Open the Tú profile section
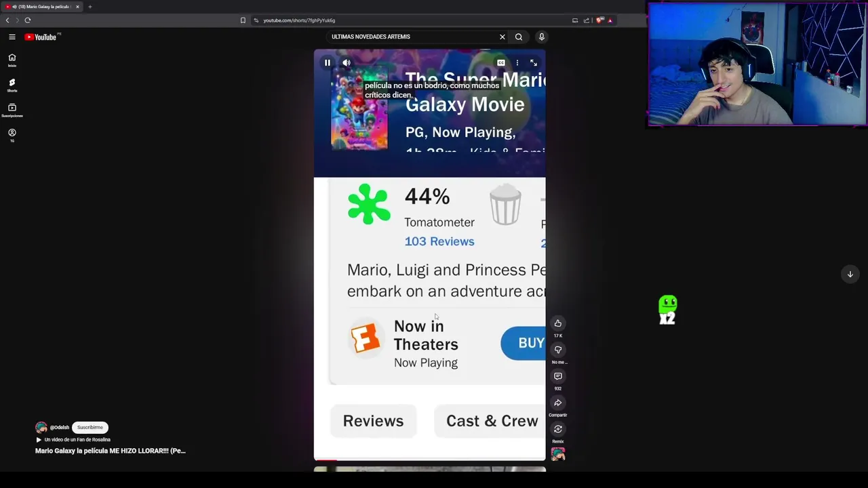 point(12,135)
